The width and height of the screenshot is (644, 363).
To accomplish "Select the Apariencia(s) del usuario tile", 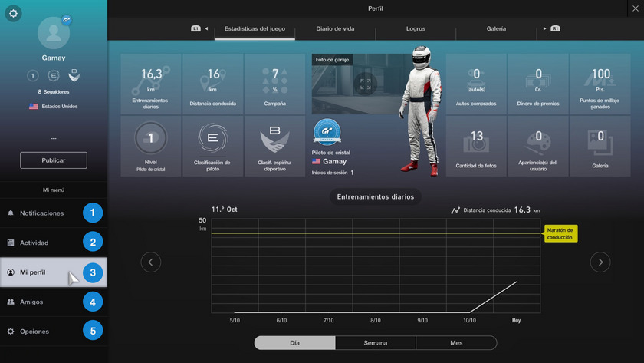I will click(538, 146).
